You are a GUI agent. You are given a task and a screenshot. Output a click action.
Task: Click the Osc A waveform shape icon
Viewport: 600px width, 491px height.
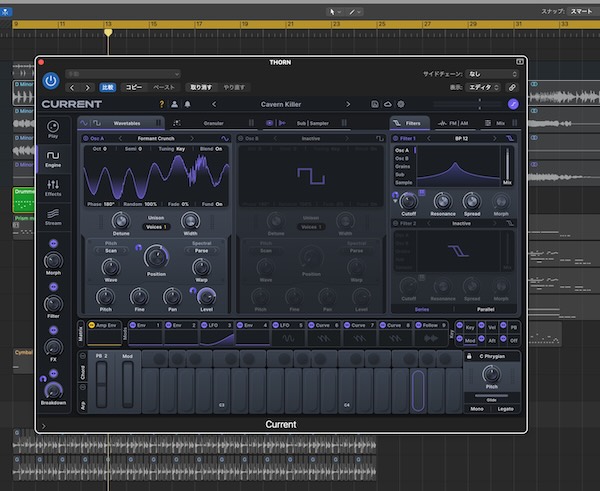(225, 139)
